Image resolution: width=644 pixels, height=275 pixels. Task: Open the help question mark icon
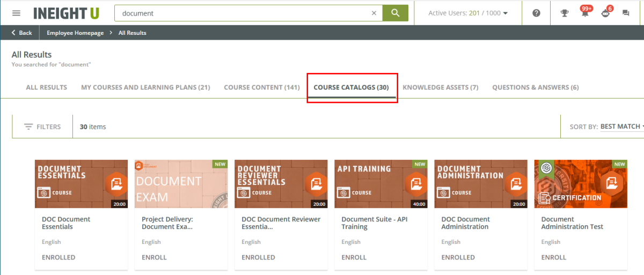tap(536, 13)
